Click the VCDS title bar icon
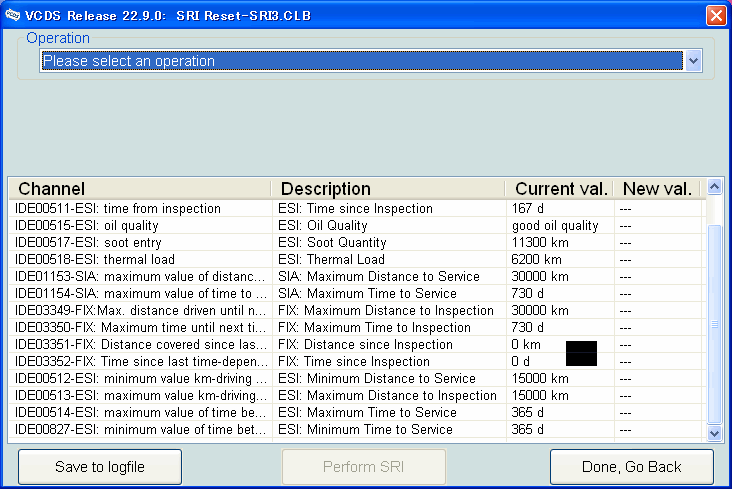732x489 pixels. click(x=13, y=15)
